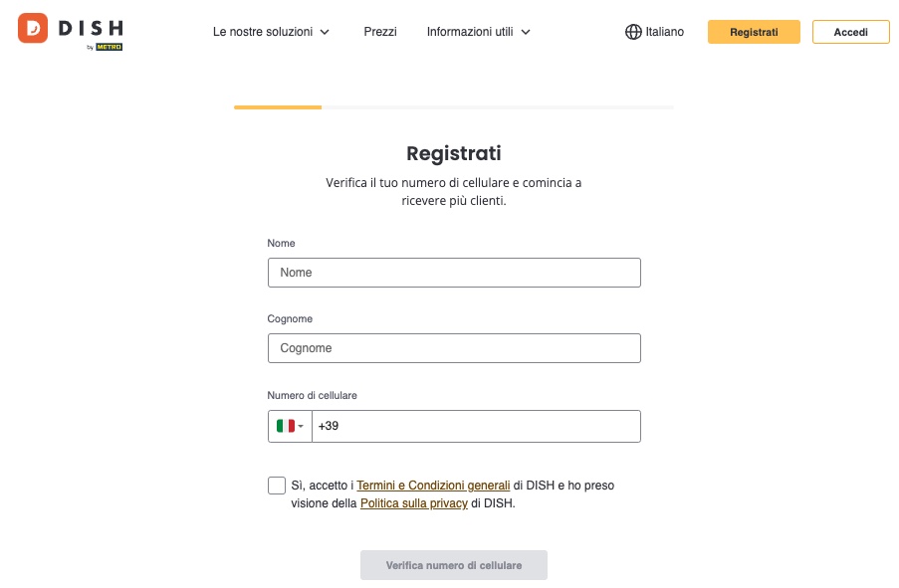The height and width of the screenshot is (588, 899).
Task: Focus the Nome input field
Action: 454,273
